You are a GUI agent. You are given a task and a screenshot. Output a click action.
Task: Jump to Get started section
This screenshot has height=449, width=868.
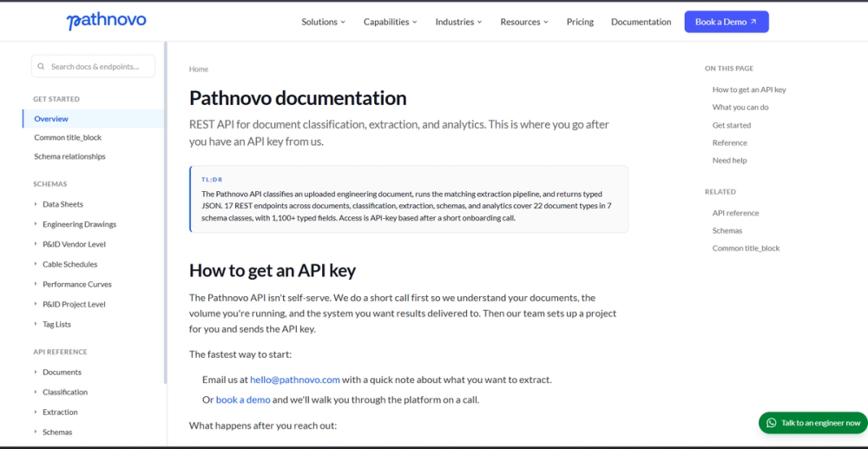pyautogui.click(x=731, y=125)
